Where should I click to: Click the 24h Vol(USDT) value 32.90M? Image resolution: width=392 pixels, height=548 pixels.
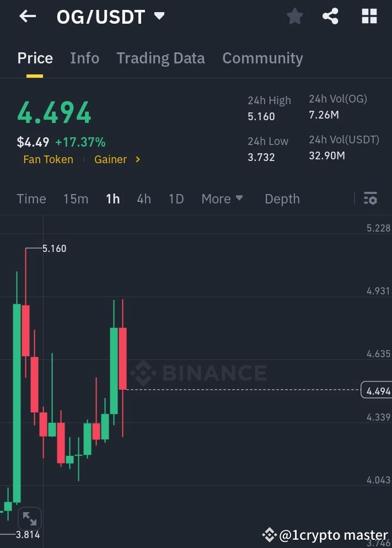(327, 156)
